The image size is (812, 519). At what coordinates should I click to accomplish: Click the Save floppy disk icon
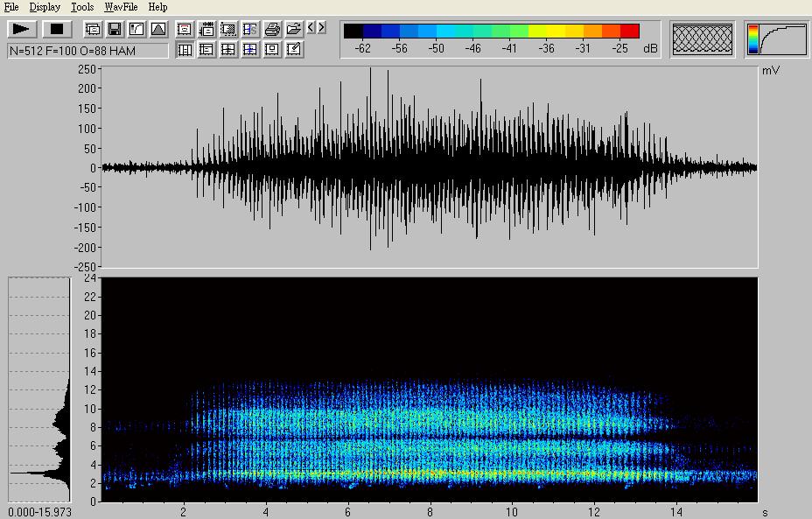(114, 29)
